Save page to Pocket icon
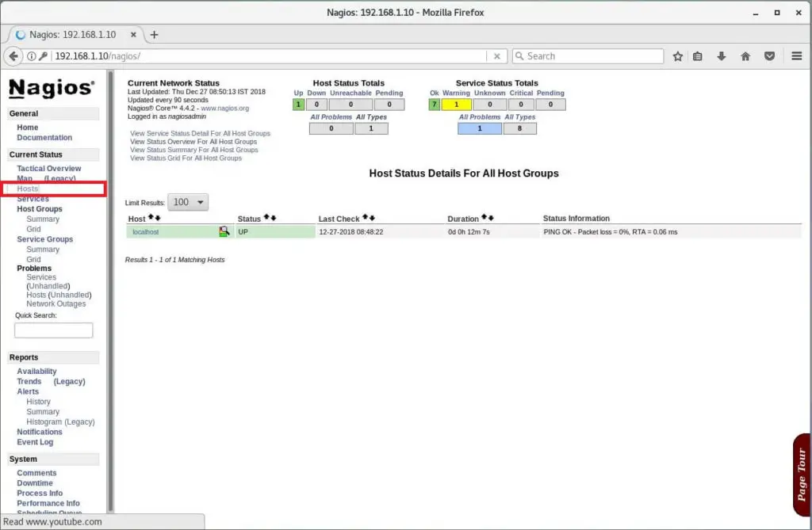Image resolution: width=812 pixels, height=530 pixels. pos(769,56)
